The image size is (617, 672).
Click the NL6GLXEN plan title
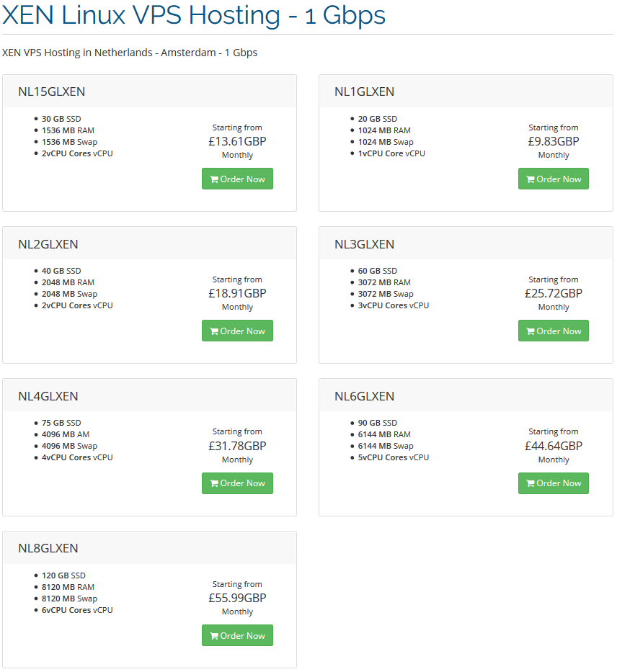[364, 396]
